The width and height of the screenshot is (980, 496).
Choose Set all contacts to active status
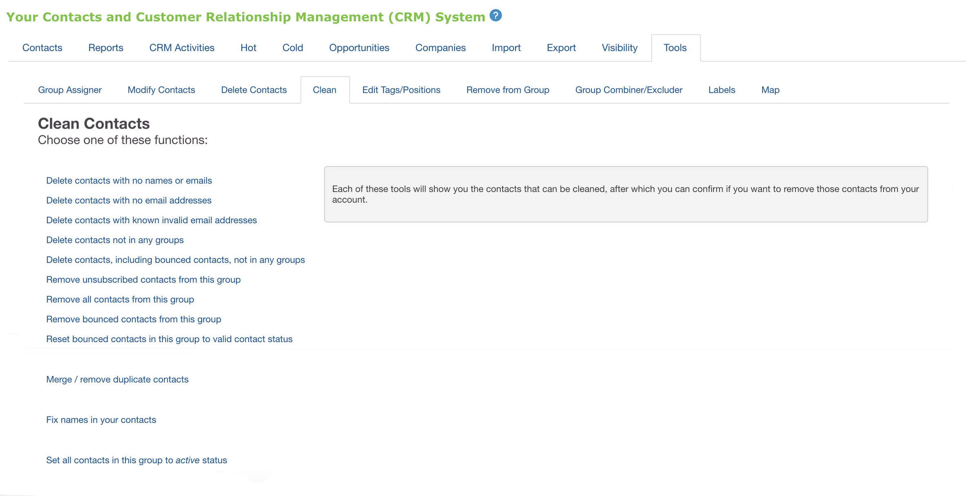tap(136, 460)
